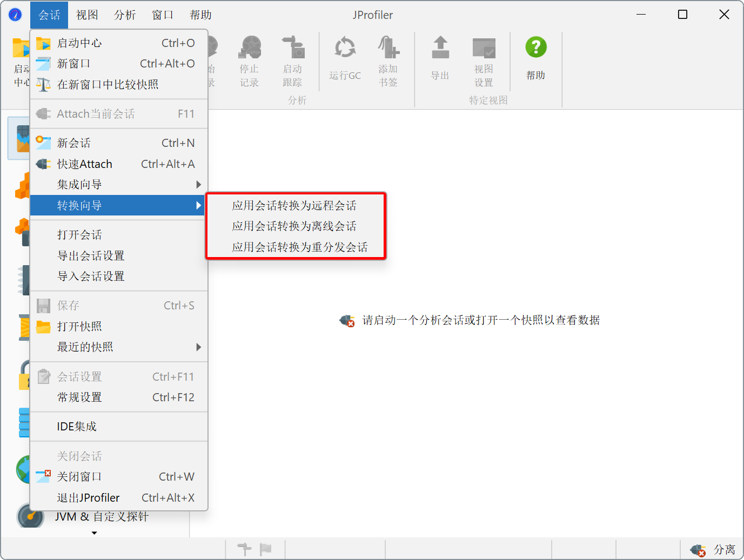Open the 窗口 menu bar item

(x=163, y=15)
